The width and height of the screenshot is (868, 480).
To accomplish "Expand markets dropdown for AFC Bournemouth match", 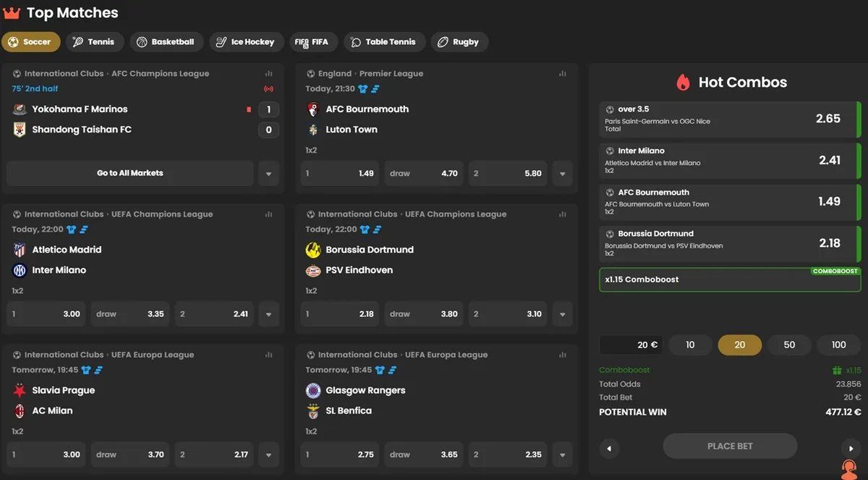I will tap(563, 174).
